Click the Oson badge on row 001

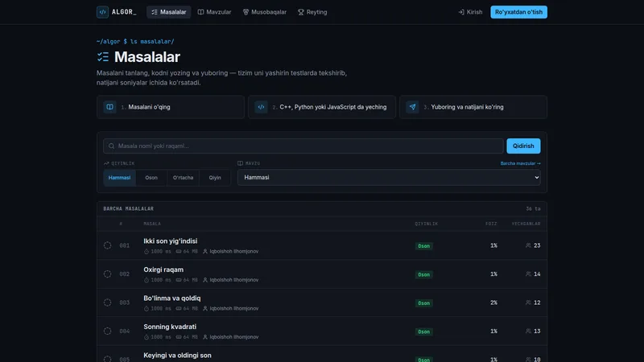pyautogui.click(x=423, y=246)
